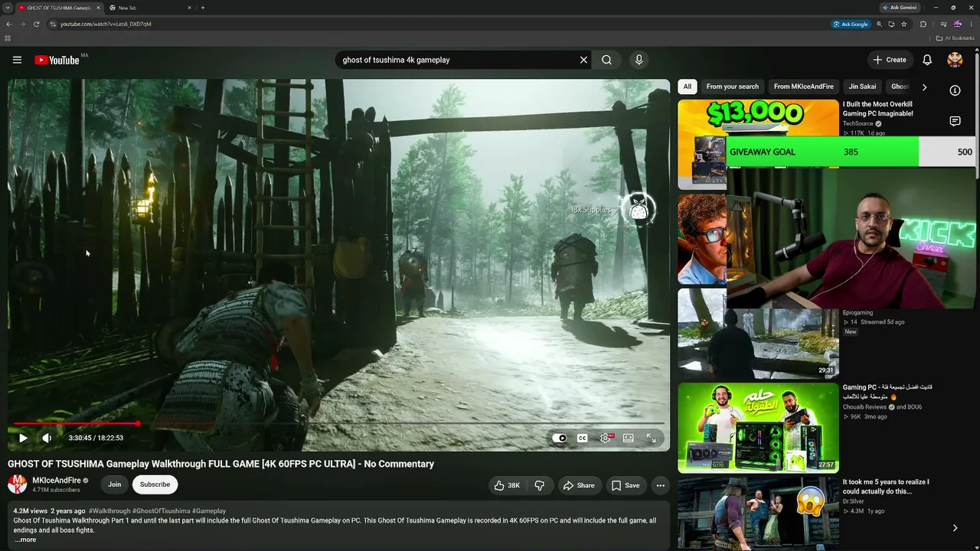Open the Chrome three-dot menu
This screenshot has height=551, width=980.
tap(971, 24)
